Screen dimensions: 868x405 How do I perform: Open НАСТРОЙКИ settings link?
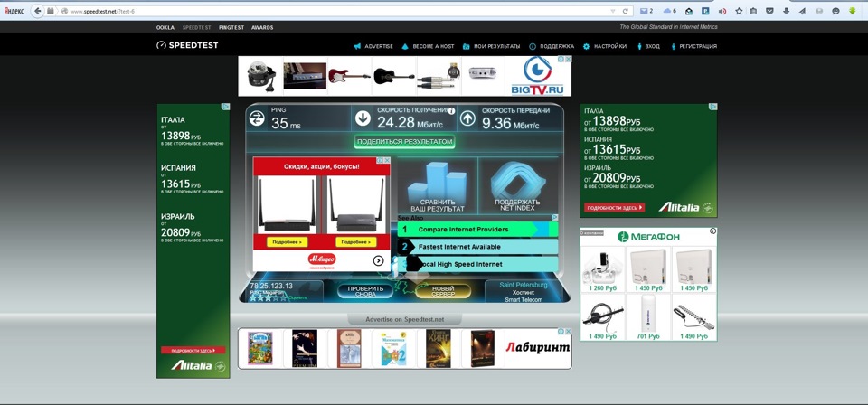click(605, 46)
